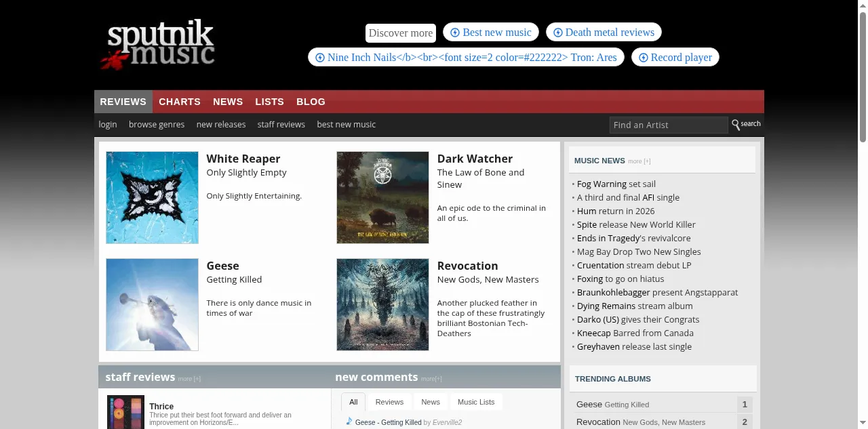Click the Record player pill button
Image resolution: width=868 pixels, height=429 pixels.
(675, 58)
